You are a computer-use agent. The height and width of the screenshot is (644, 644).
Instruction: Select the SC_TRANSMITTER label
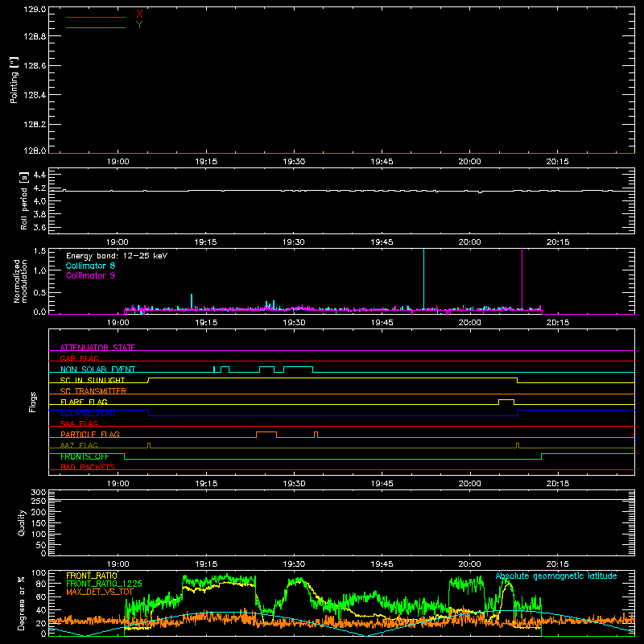(x=93, y=390)
